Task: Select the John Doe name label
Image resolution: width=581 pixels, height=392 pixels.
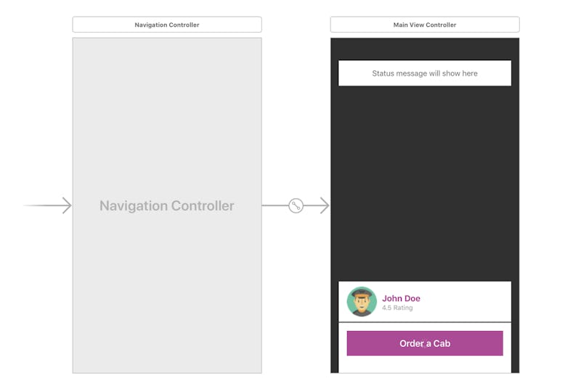Action: click(x=401, y=298)
